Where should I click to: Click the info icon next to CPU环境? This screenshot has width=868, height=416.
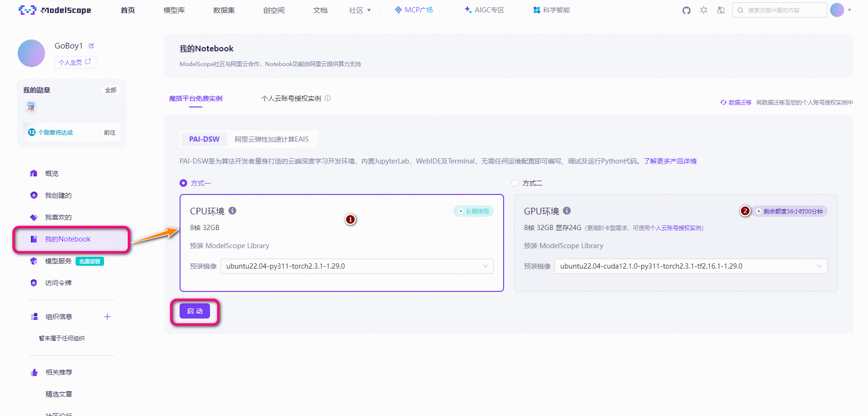pos(232,211)
